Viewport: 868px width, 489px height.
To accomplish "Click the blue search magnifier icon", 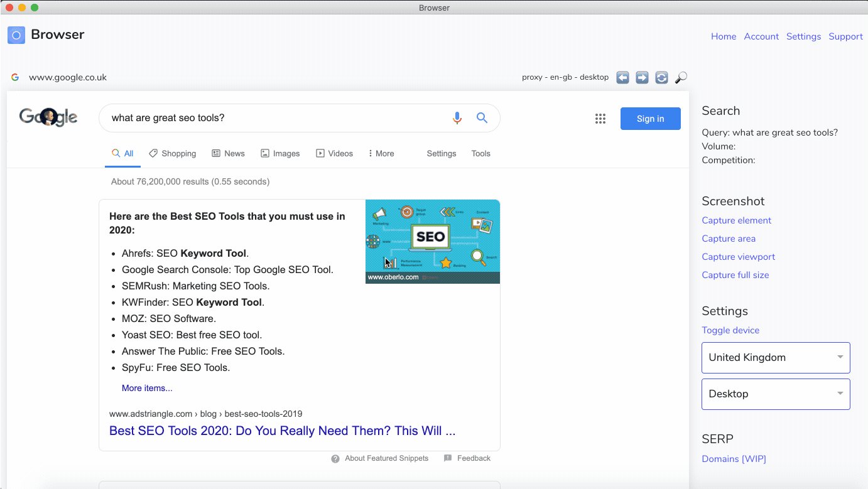I will pyautogui.click(x=482, y=118).
